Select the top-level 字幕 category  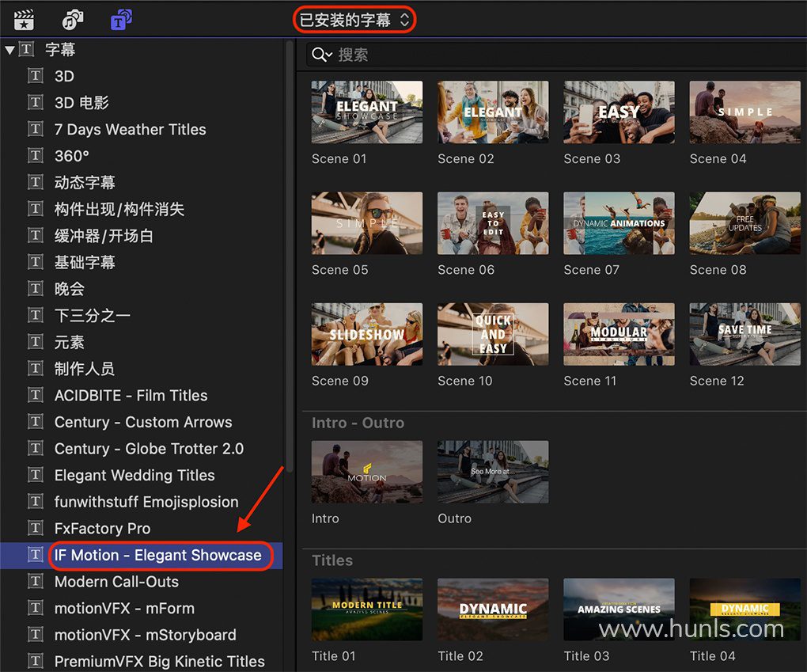(x=60, y=49)
